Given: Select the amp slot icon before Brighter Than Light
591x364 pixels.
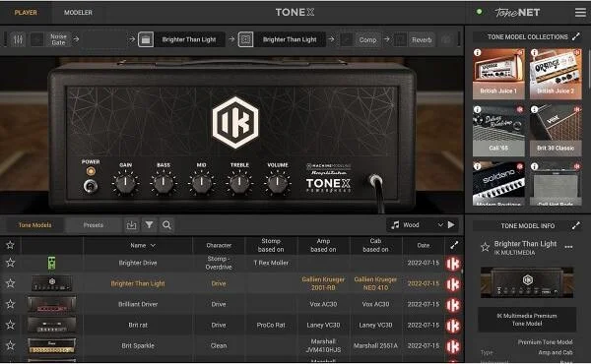Looking at the screenshot, I should 146,39.
